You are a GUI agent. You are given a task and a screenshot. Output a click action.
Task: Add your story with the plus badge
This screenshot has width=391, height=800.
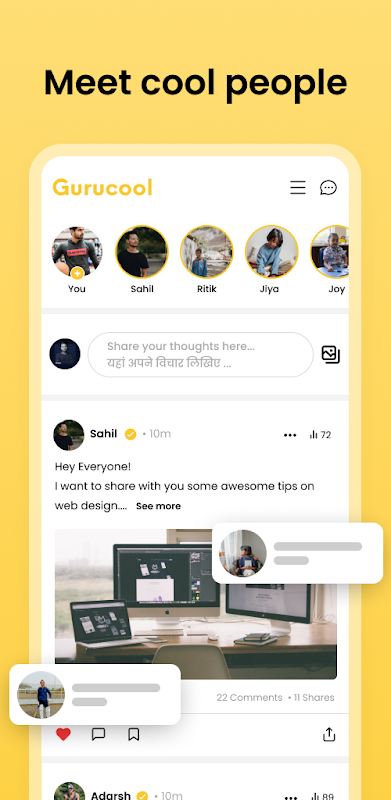(77, 273)
